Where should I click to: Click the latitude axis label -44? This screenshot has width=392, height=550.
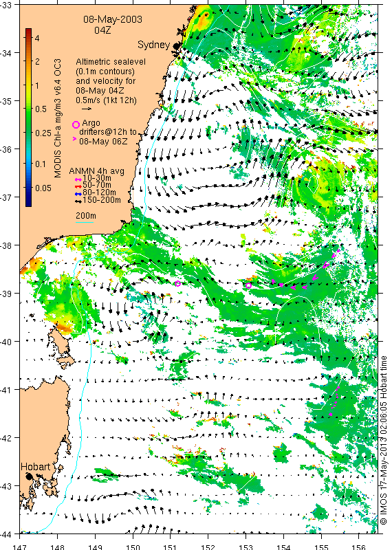(6, 534)
